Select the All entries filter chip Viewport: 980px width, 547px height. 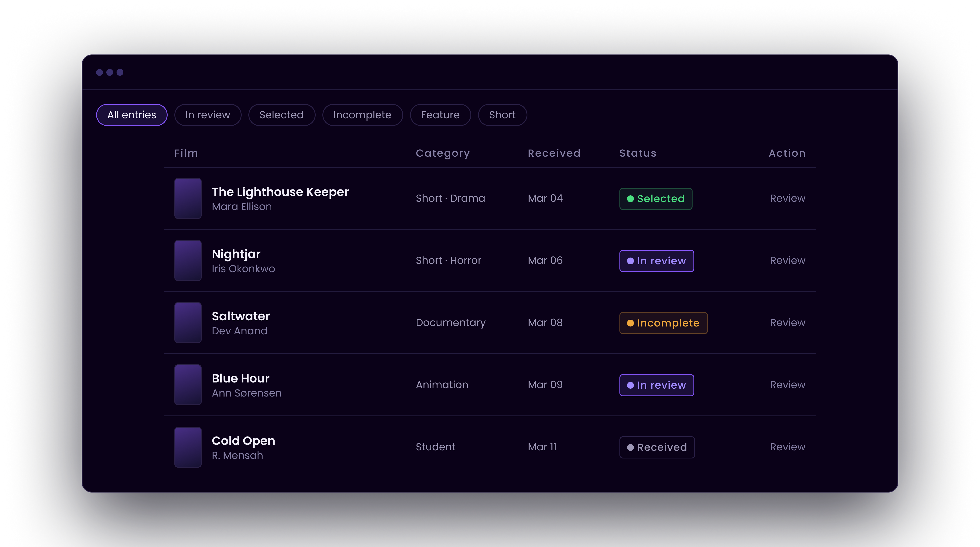(x=132, y=115)
